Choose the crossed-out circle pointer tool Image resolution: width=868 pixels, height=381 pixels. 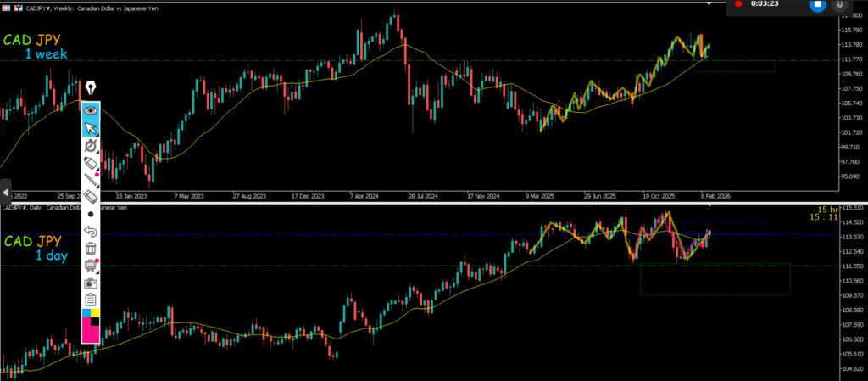91,146
